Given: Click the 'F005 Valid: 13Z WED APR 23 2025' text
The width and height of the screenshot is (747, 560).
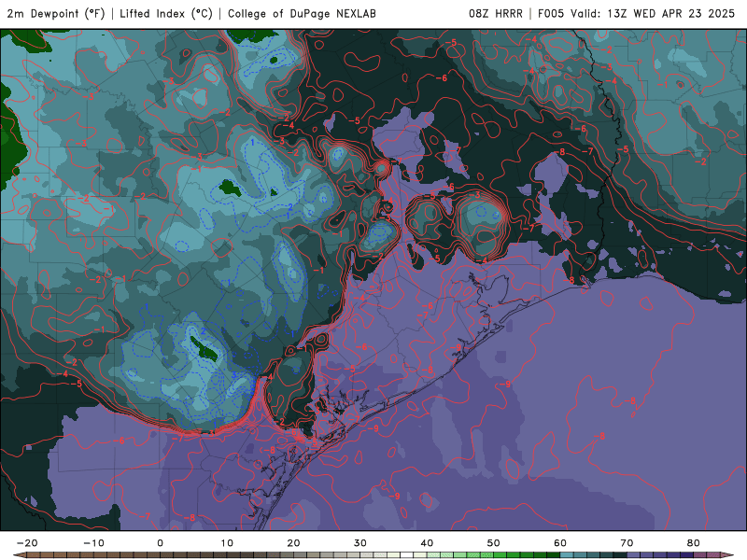Looking at the screenshot, I should (x=636, y=14).
